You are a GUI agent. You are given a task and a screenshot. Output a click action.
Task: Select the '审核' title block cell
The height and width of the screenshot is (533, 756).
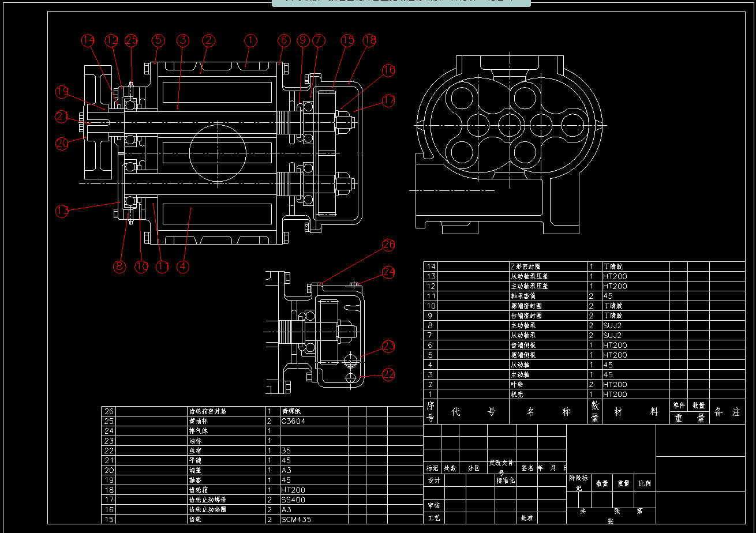[x=433, y=506]
